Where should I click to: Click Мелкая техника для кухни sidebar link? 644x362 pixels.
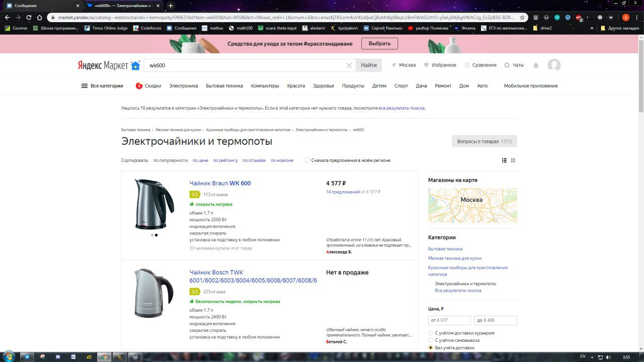[455, 258]
